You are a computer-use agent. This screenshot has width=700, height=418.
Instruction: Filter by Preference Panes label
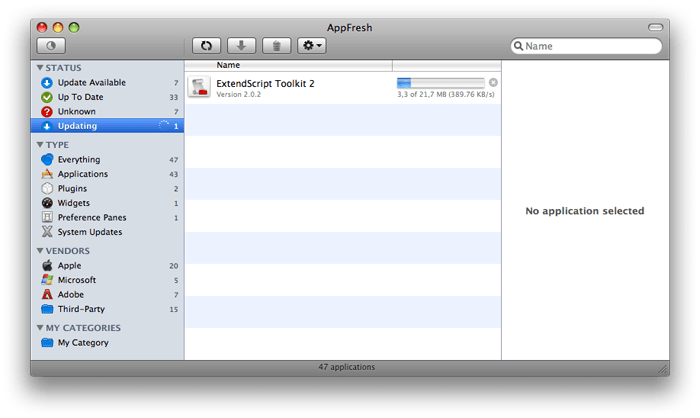point(92,217)
